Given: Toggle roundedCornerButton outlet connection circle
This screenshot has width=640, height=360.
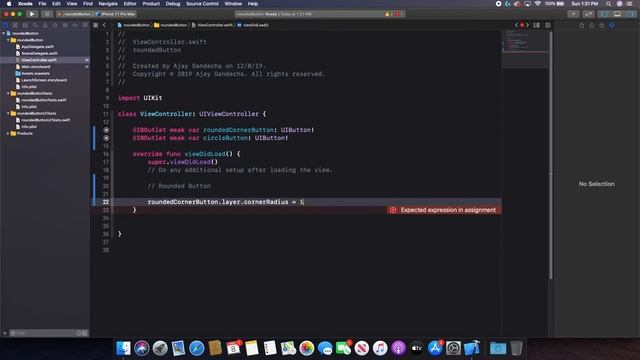Looking at the screenshot, I should pyautogui.click(x=106, y=130).
